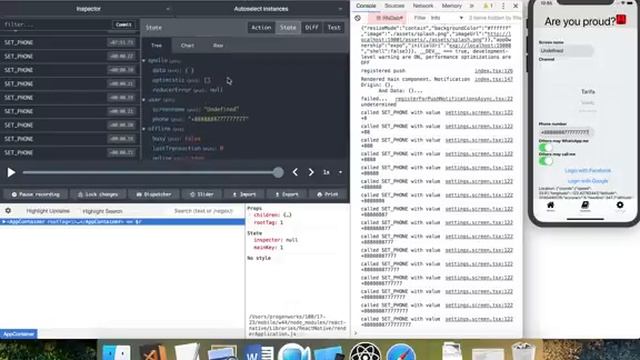Open the Network tab

[423, 6]
